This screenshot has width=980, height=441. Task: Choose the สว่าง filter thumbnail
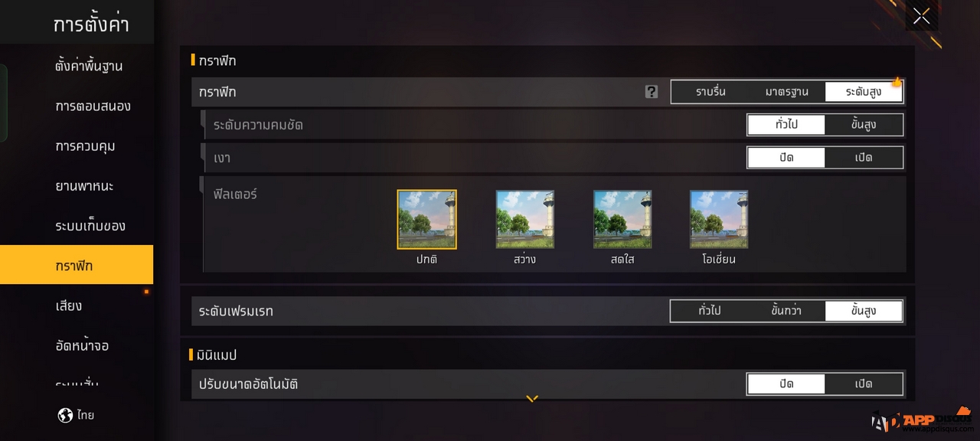[x=525, y=219]
